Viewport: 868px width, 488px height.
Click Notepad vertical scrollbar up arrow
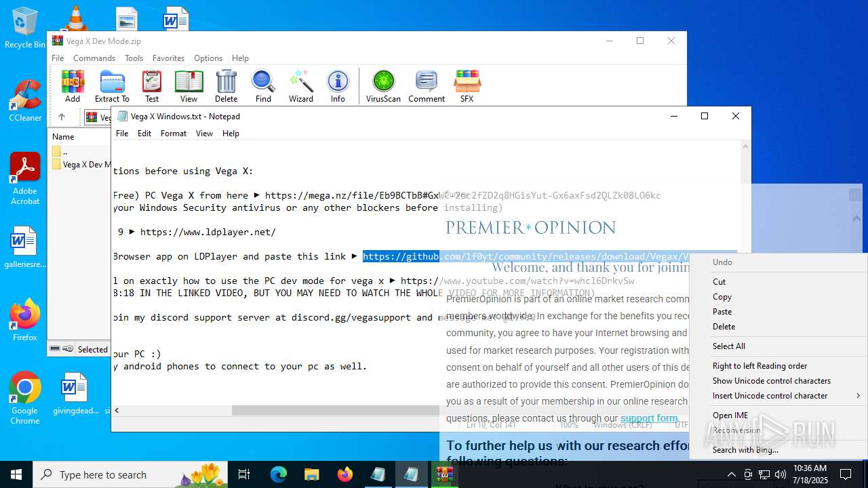[x=746, y=146]
